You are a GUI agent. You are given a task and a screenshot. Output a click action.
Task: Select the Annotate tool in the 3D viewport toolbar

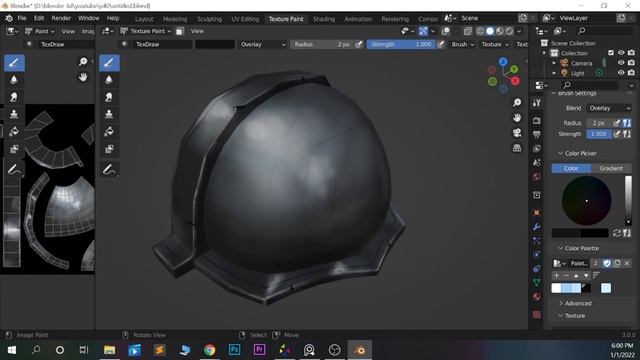coord(109,169)
